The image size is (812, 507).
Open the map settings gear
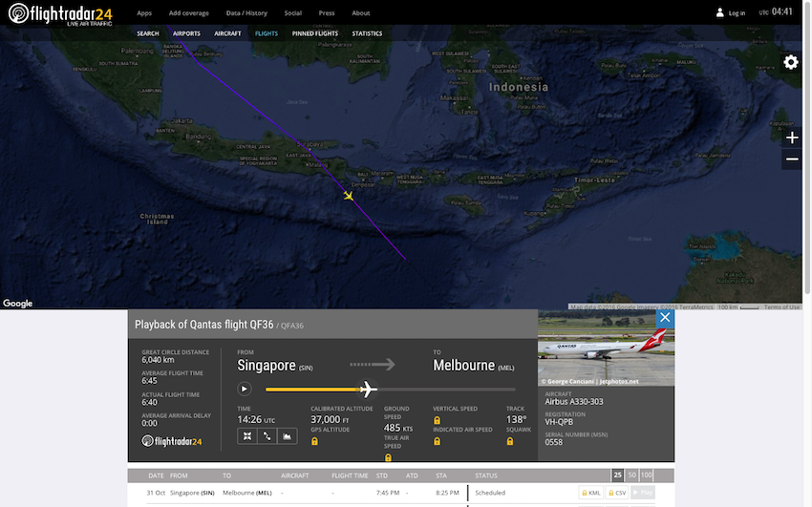[790, 62]
